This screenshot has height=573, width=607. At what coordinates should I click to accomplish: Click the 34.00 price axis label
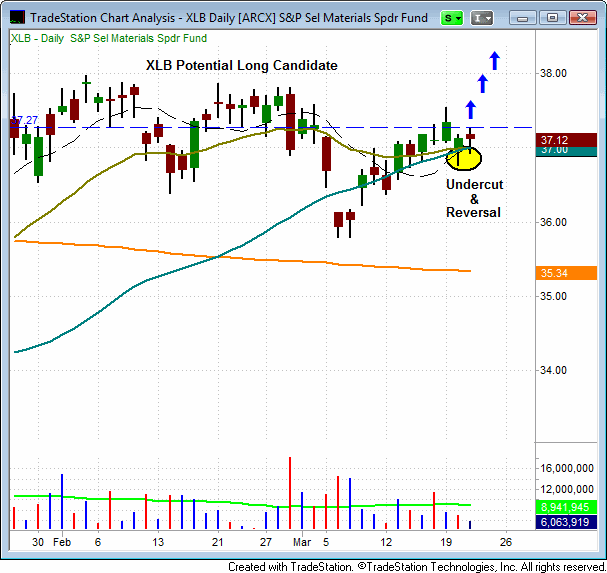pyautogui.click(x=553, y=371)
